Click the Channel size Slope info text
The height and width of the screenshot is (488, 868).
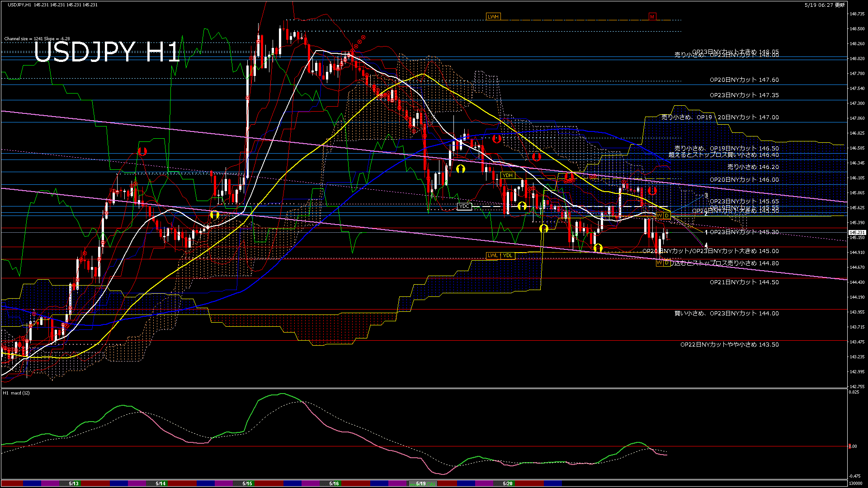(x=37, y=39)
